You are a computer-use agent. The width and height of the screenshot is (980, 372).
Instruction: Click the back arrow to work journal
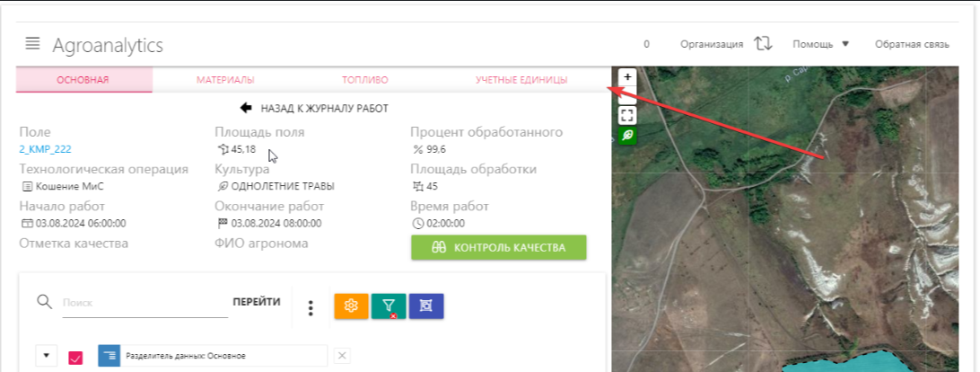click(246, 108)
